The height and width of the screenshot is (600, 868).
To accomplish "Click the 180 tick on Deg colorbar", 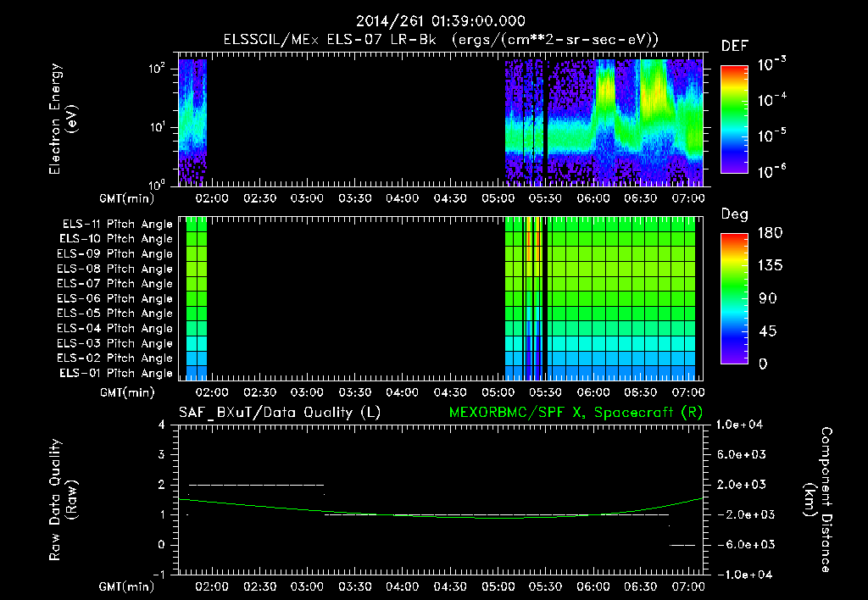I will tap(770, 233).
